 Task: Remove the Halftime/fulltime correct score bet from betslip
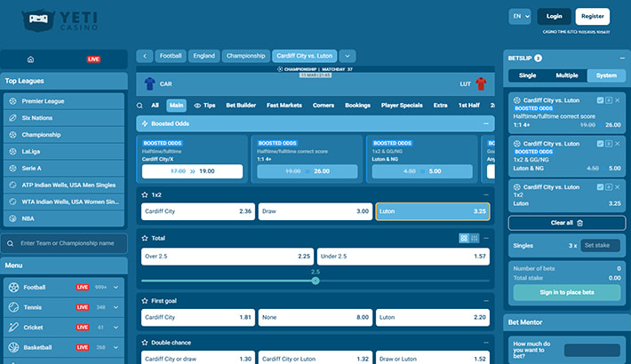coord(618,100)
